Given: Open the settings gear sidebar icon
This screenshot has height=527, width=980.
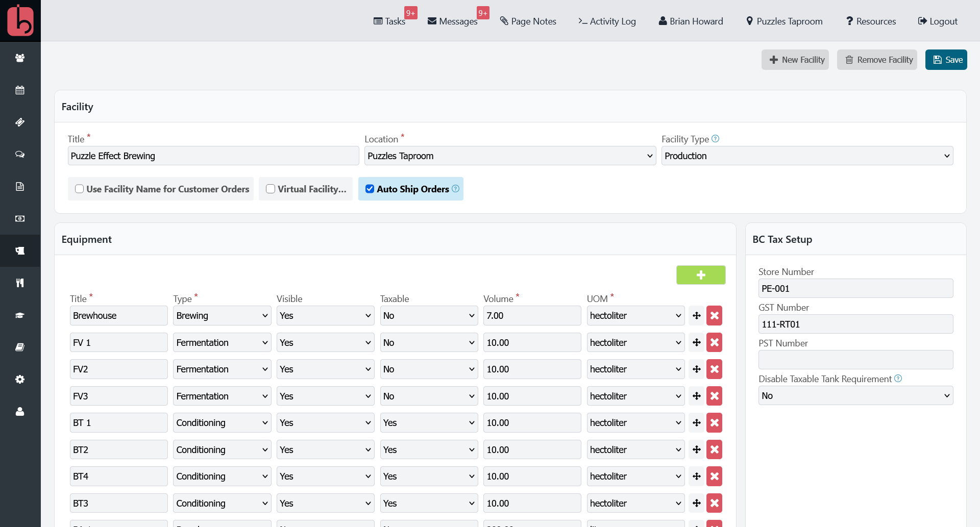Looking at the screenshot, I should (20, 380).
